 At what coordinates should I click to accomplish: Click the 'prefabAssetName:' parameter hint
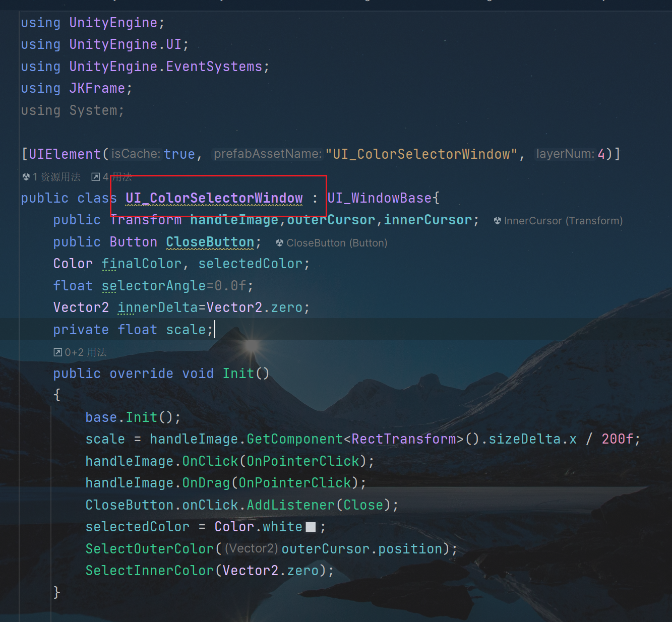click(x=268, y=154)
